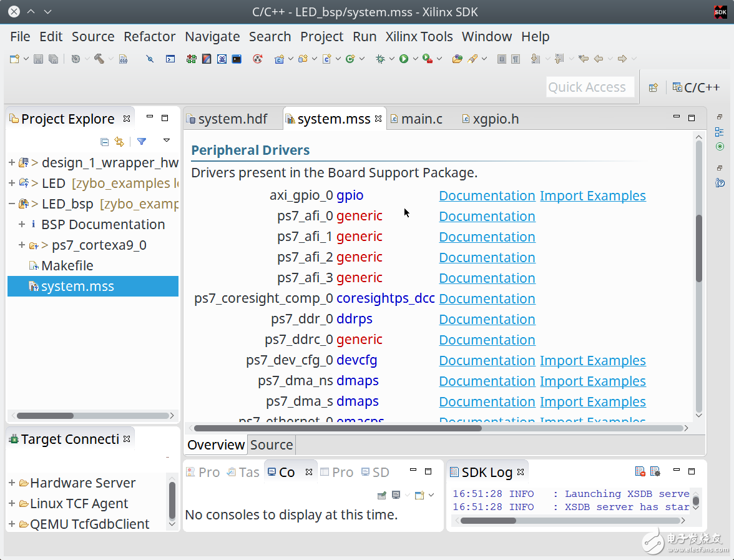This screenshot has width=734, height=560.
Task: Collapse the LED_bsp project tree node
Action: click(x=12, y=204)
